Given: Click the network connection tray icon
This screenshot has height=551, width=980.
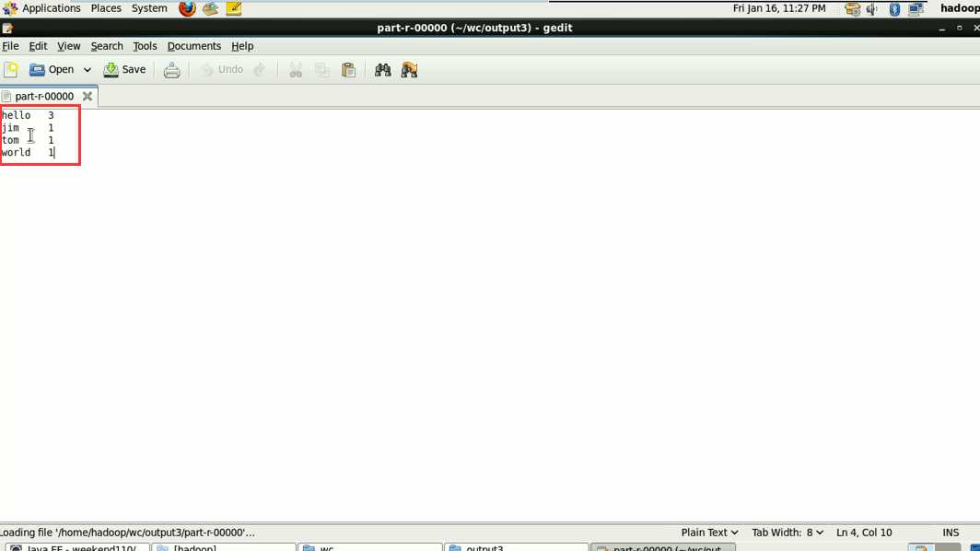Looking at the screenshot, I should (x=916, y=9).
